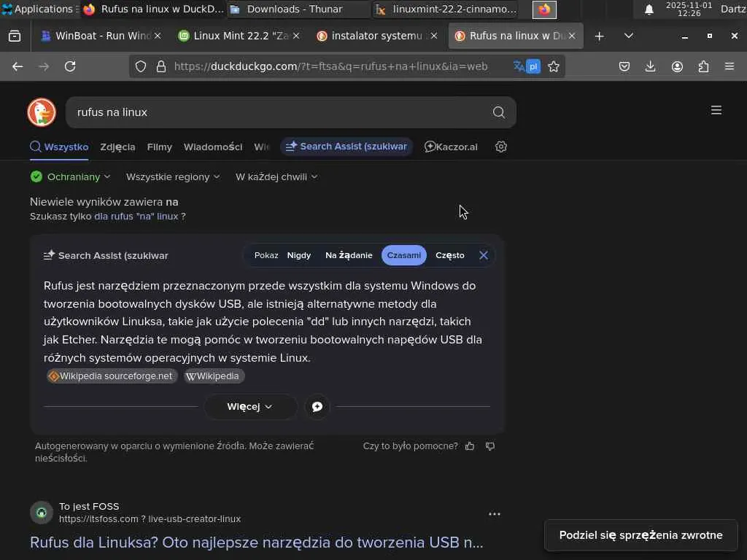Switch to Filmy results tab
This screenshot has height=560, width=747.
coord(159,147)
